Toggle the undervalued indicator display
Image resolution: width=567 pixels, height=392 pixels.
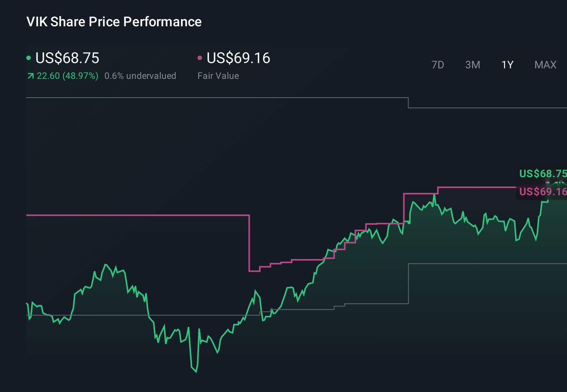(x=140, y=76)
